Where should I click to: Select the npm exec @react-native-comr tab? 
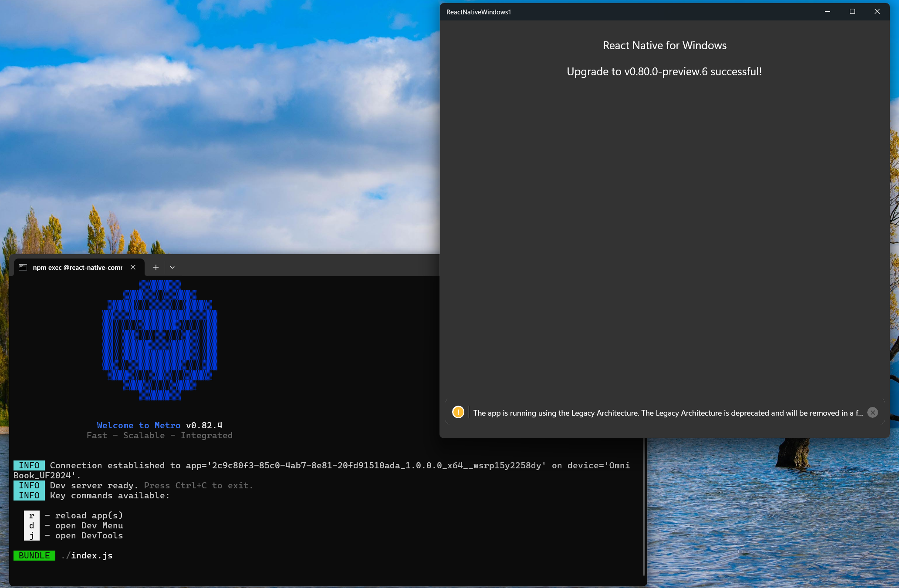click(x=79, y=267)
